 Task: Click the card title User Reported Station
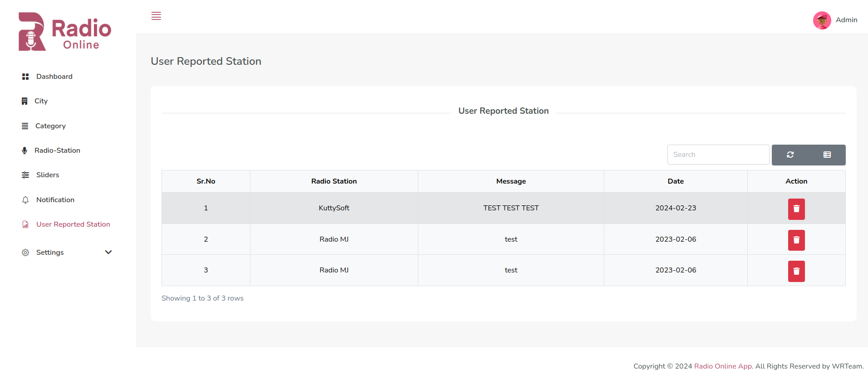[504, 111]
